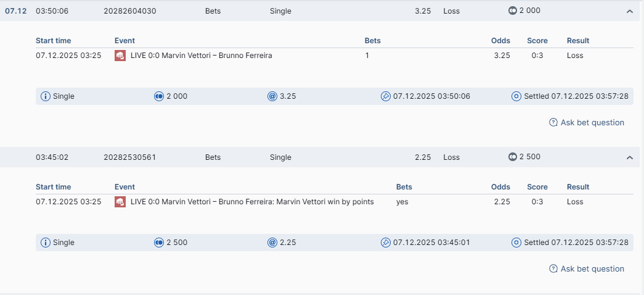This screenshot has height=295, width=644.
Task: Click the settled icon beside Settled 03:57:28 in the second bet
Action: tap(516, 243)
